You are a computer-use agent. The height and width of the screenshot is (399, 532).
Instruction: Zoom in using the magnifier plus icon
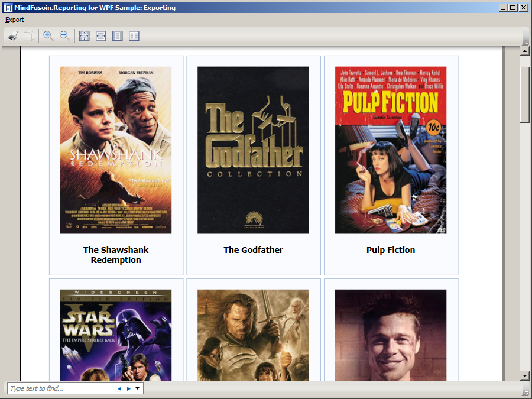point(48,36)
